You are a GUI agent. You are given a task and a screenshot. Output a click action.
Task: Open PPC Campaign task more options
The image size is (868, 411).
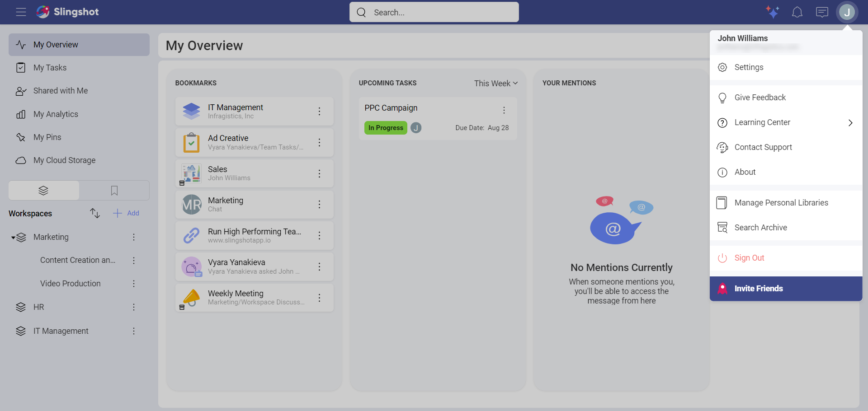(x=504, y=110)
